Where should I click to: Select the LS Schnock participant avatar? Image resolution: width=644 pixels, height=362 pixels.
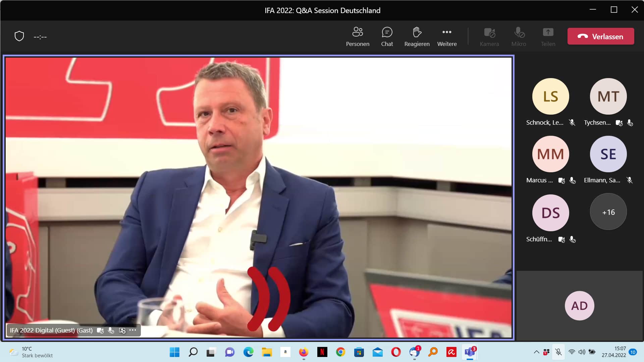coord(550,97)
